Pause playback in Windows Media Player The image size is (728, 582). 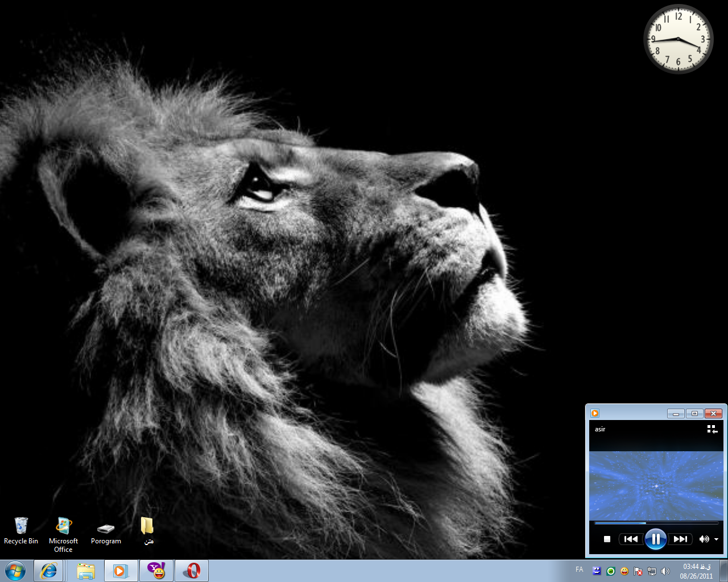point(655,539)
